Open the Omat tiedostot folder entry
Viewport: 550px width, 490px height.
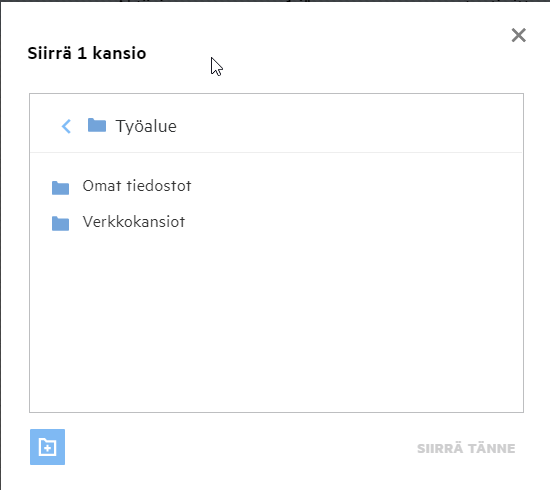276,186
